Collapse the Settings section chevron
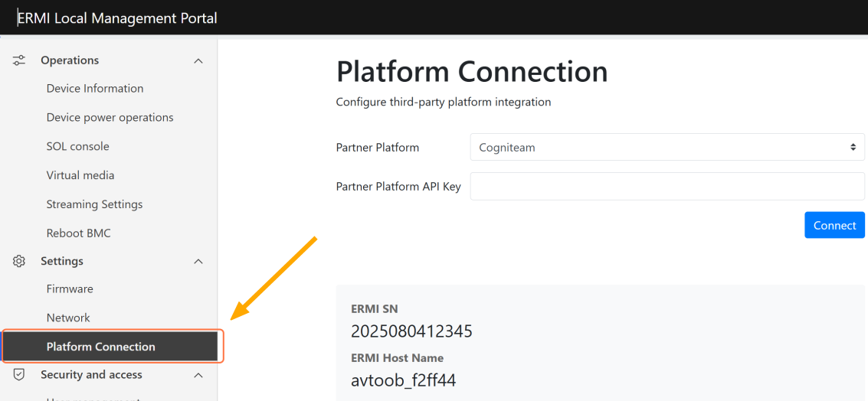 (x=198, y=262)
